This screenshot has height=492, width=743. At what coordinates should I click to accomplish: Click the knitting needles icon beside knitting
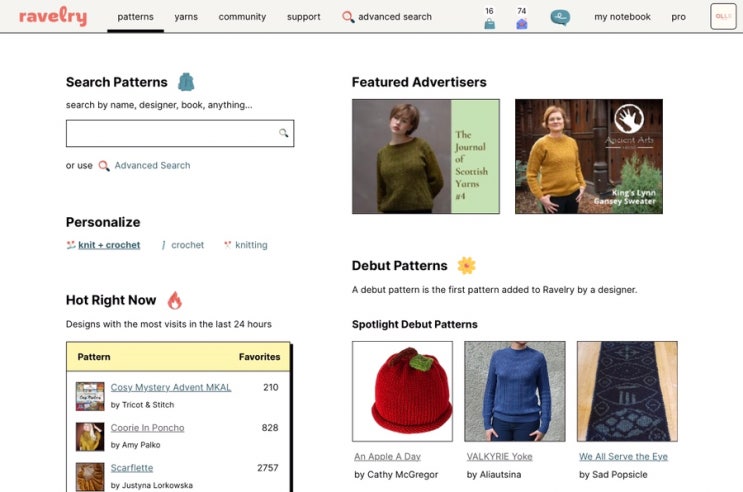pos(227,245)
